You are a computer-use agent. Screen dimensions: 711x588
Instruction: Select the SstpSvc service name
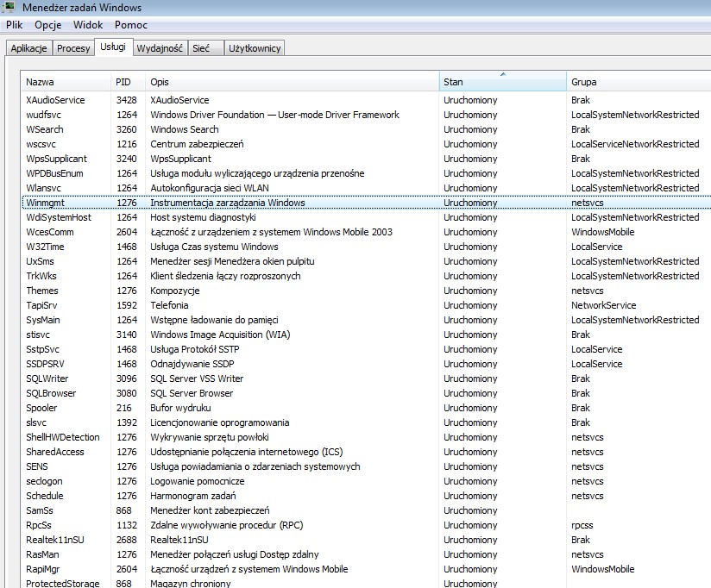(42, 349)
